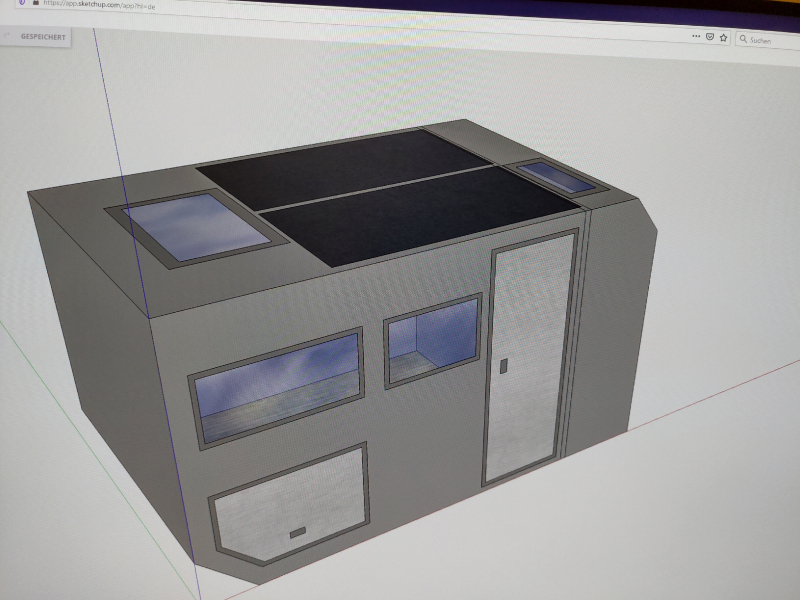800x600 pixels.
Task: Select the tall door panel on the model
Action: (529, 357)
